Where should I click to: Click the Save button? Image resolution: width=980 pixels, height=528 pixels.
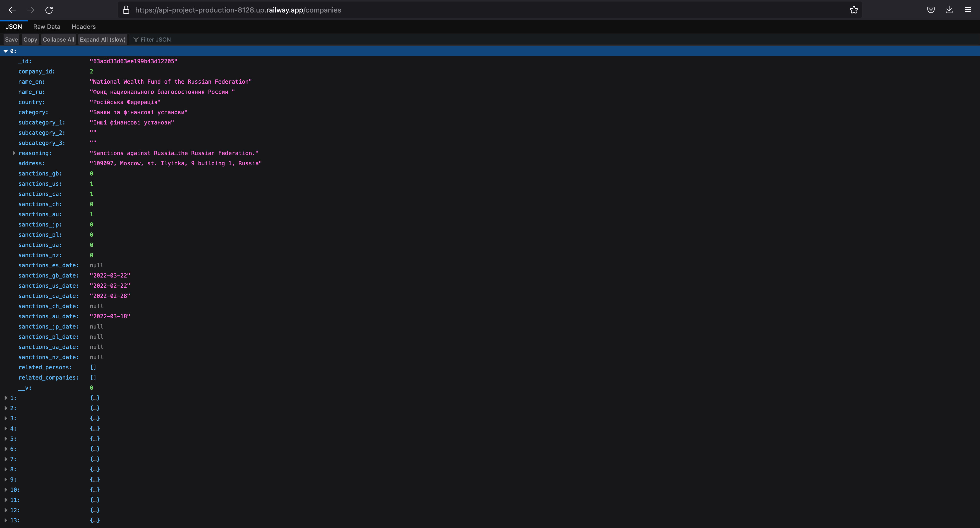tap(11, 40)
